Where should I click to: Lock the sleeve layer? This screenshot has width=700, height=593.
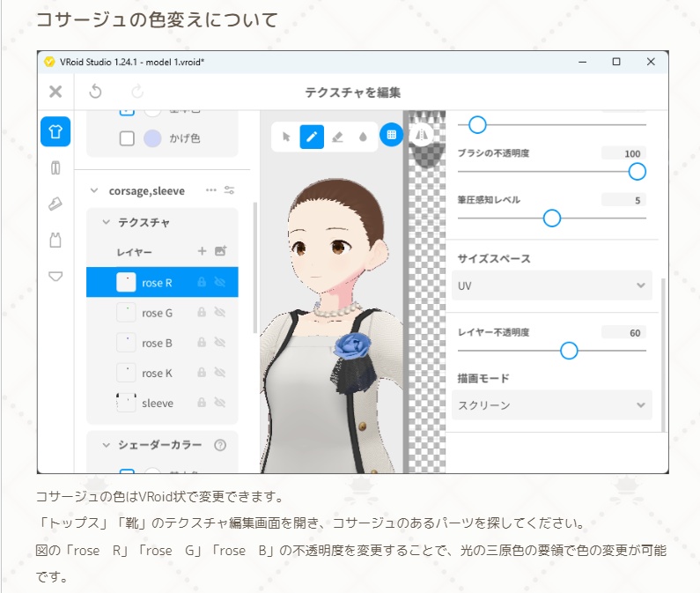click(x=202, y=403)
